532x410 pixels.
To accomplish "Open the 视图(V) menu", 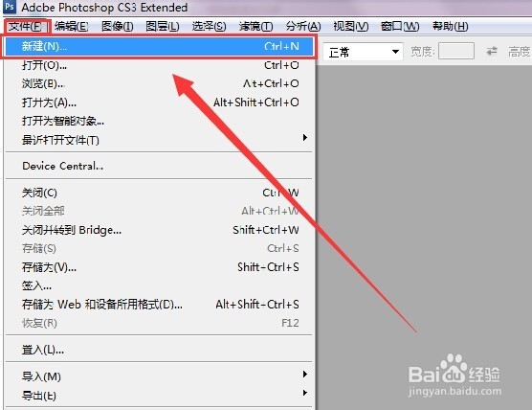I will [x=351, y=26].
